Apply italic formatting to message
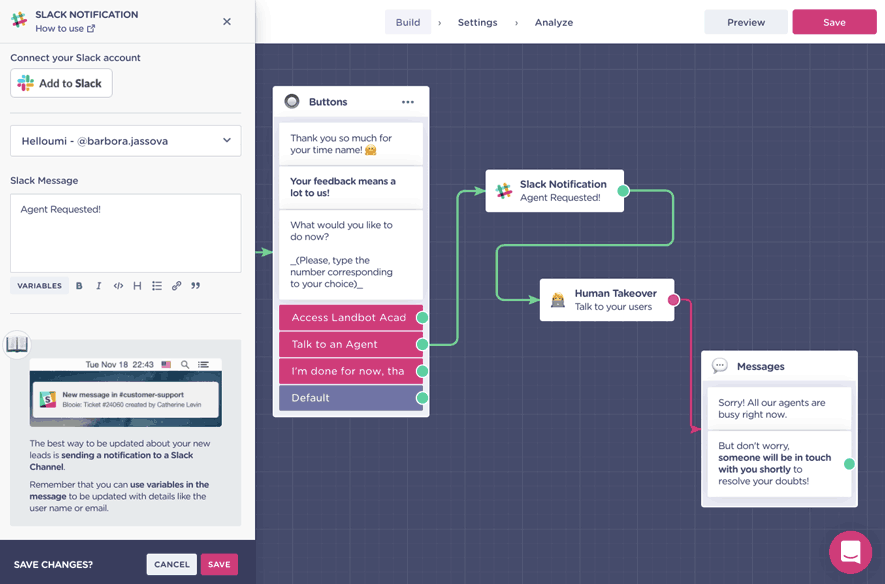Image resolution: width=885 pixels, height=584 pixels. [x=98, y=286]
